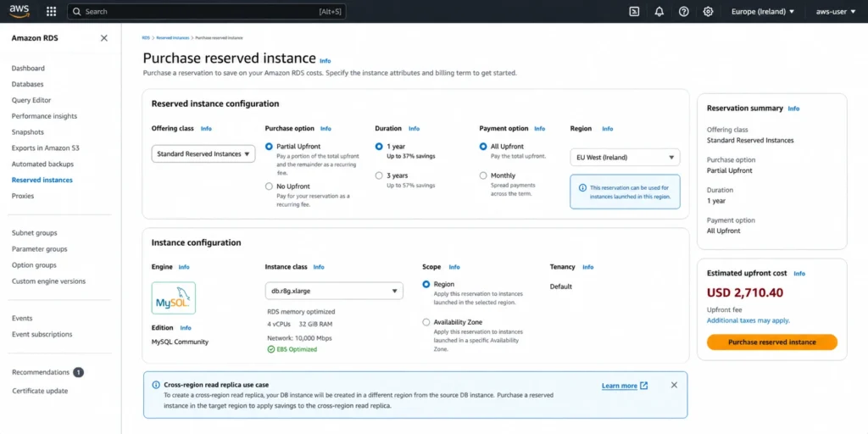Select the Region scope option

click(426, 284)
